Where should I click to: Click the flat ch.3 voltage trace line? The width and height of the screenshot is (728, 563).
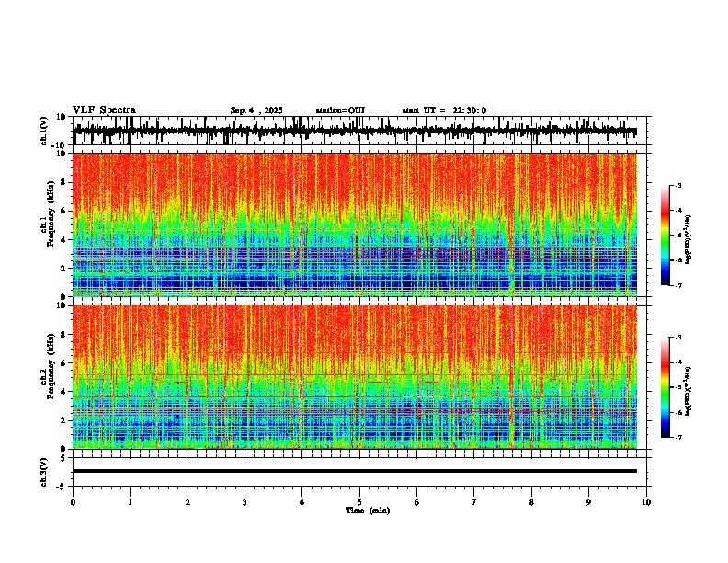coord(355,471)
